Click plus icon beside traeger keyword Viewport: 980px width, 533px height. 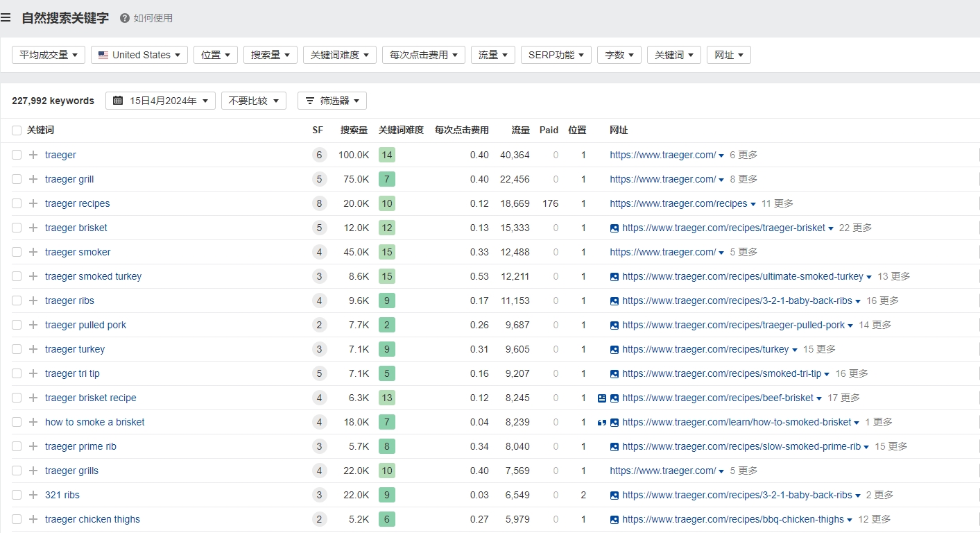[x=33, y=155]
